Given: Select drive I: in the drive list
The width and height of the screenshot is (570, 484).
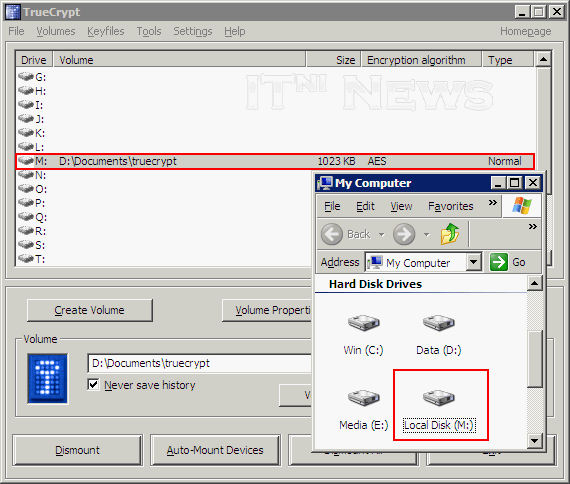Looking at the screenshot, I should coord(31,105).
